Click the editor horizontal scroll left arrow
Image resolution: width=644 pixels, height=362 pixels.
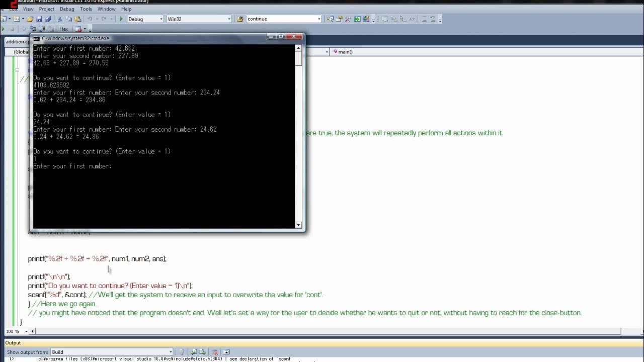point(33,331)
